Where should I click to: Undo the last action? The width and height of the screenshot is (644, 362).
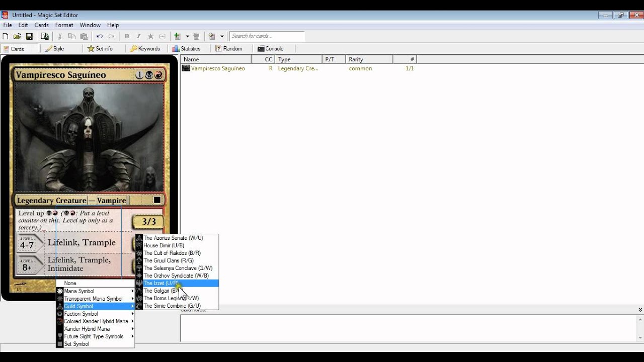pyautogui.click(x=100, y=36)
